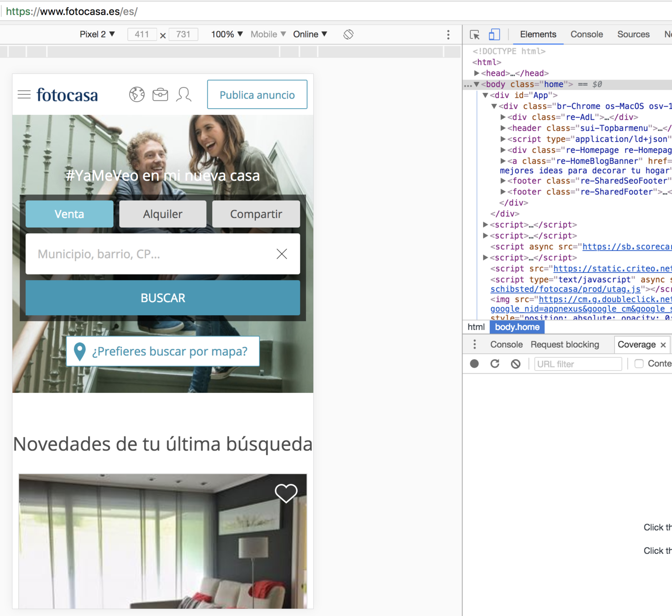Expand the application/ld+json script node
Screen dimensions: 672x616
tap(503, 139)
